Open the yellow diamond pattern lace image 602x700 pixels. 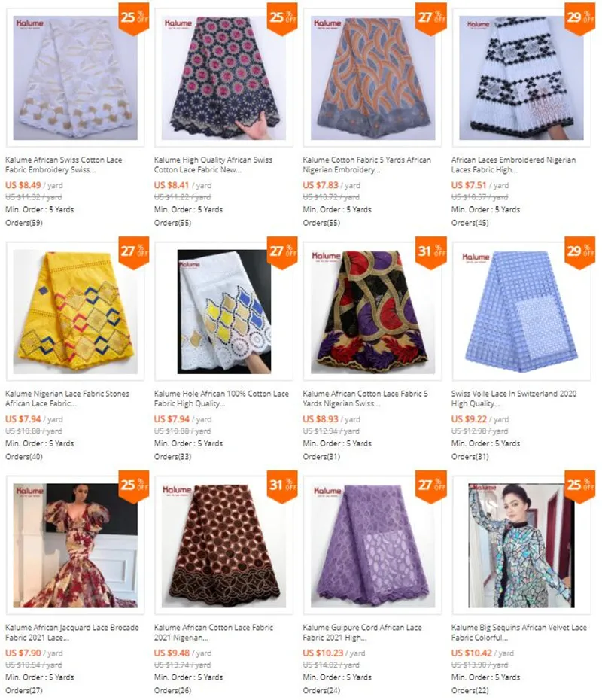click(75, 312)
